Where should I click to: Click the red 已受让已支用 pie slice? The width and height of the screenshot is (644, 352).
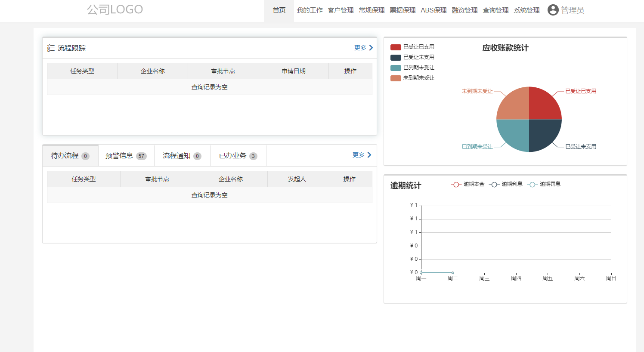[542, 105]
